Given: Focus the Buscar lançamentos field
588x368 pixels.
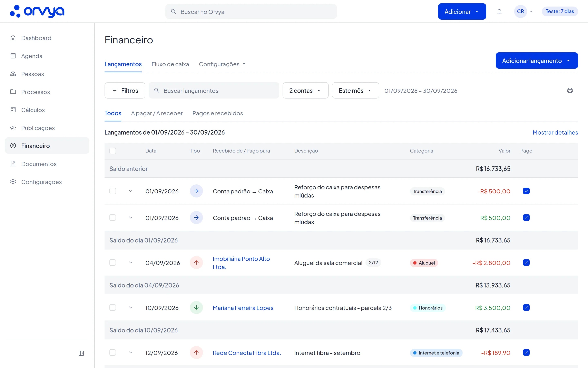Looking at the screenshot, I should click(x=214, y=91).
